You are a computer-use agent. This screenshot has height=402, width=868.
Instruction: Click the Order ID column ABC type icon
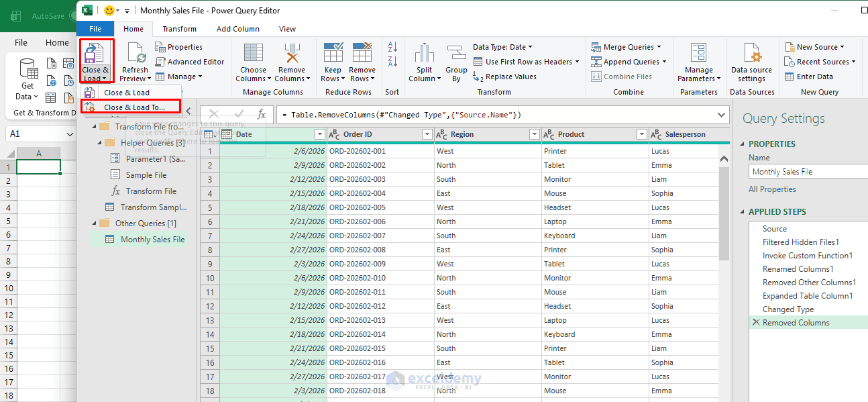[334, 134]
